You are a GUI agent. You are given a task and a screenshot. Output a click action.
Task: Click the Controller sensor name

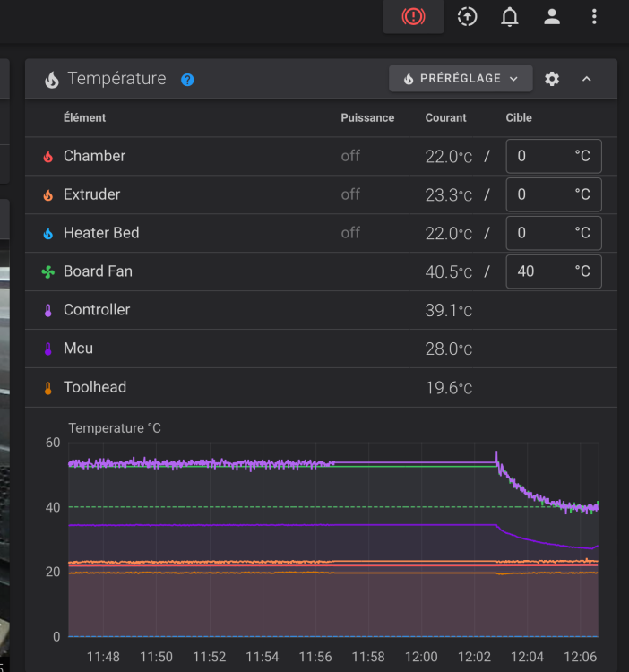[97, 310]
